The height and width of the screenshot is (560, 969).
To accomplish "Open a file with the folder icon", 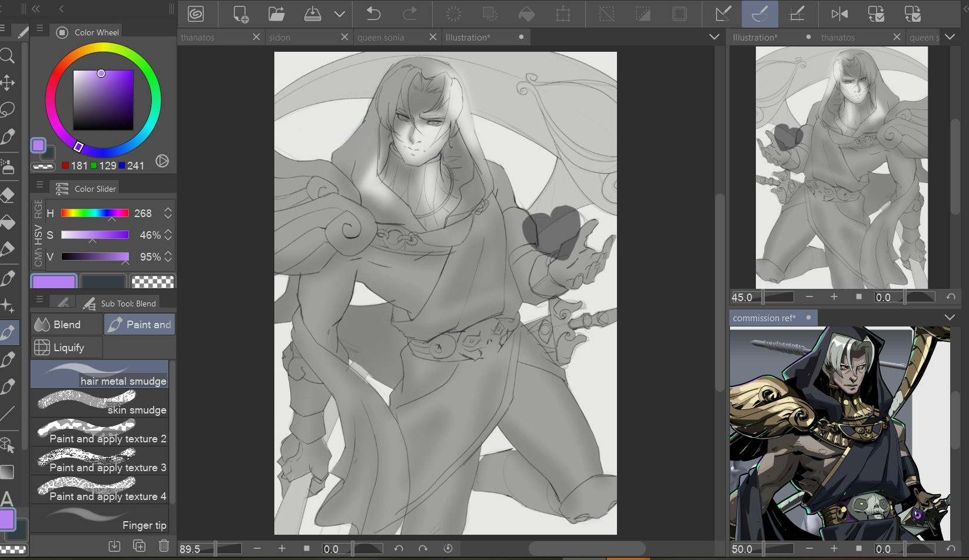I will point(276,14).
